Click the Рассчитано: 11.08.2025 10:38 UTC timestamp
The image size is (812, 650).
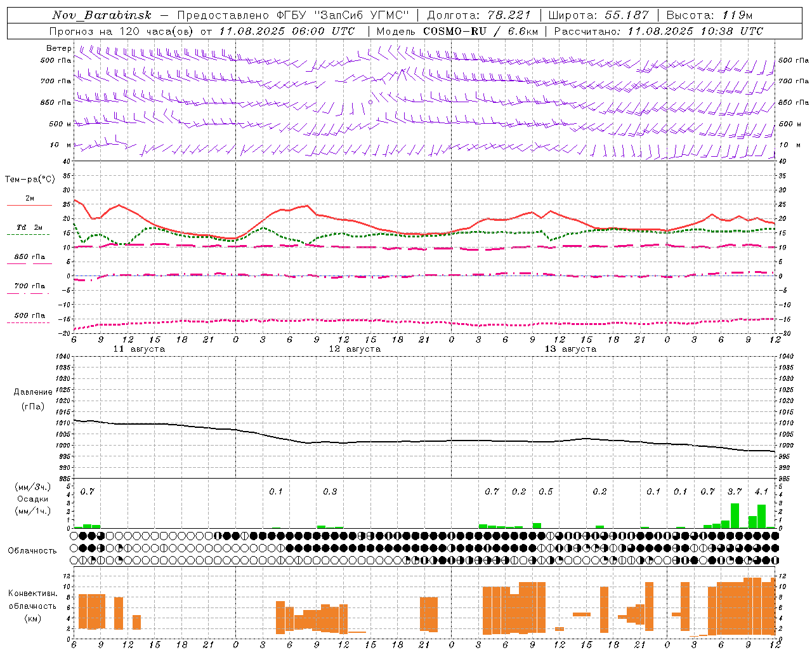pos(658,31)
